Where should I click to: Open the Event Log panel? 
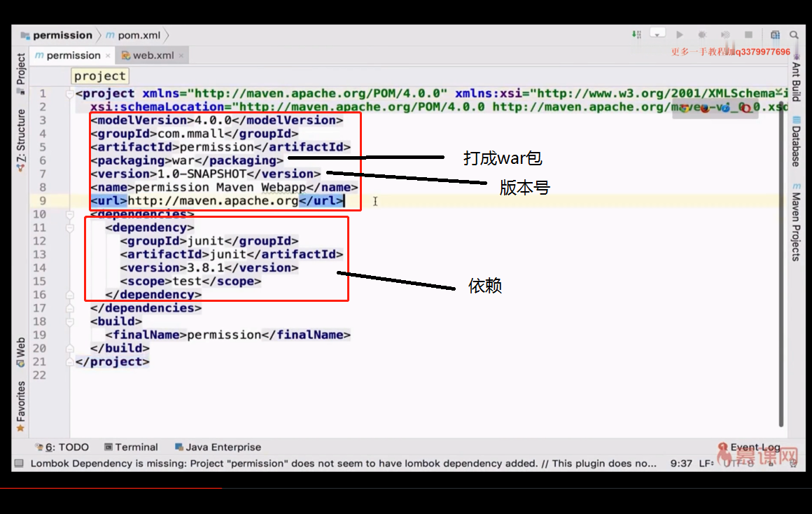749,447
